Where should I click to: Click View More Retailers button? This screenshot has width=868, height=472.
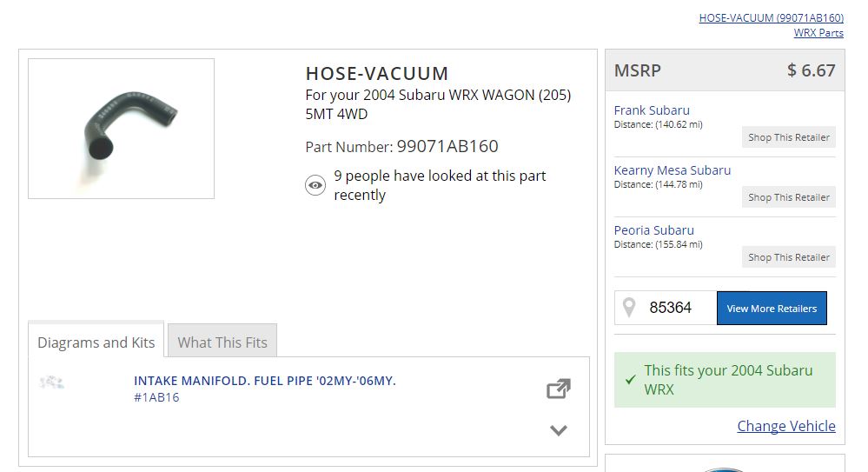pos(772,308)
